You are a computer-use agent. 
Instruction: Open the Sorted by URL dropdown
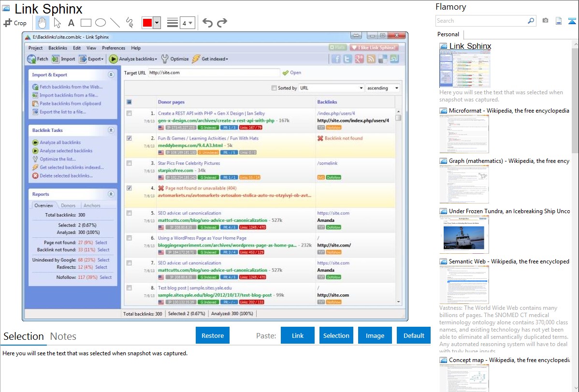(331, 88)
